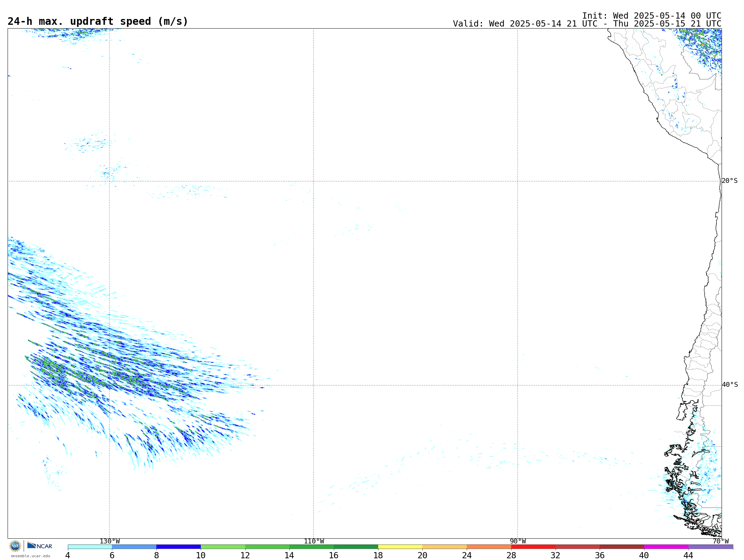Click the 20°S latitude label
This screenshot has height=560, width=744.
coord(730,181)
